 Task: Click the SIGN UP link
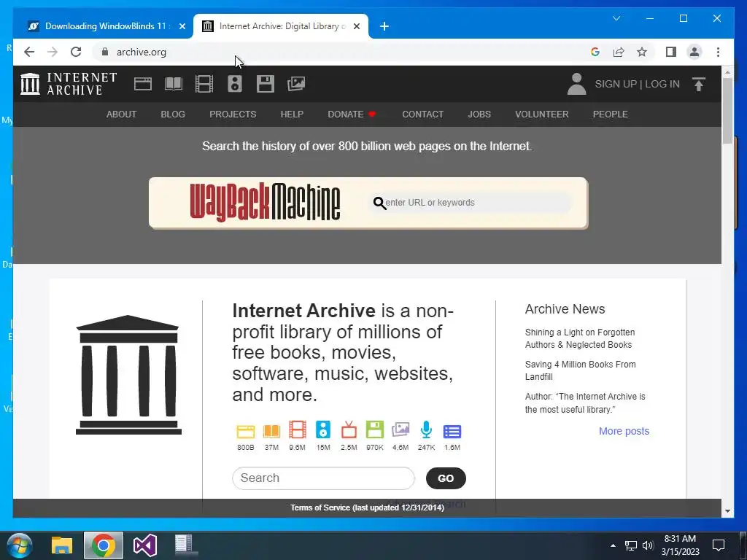click(x=616, y=84)
